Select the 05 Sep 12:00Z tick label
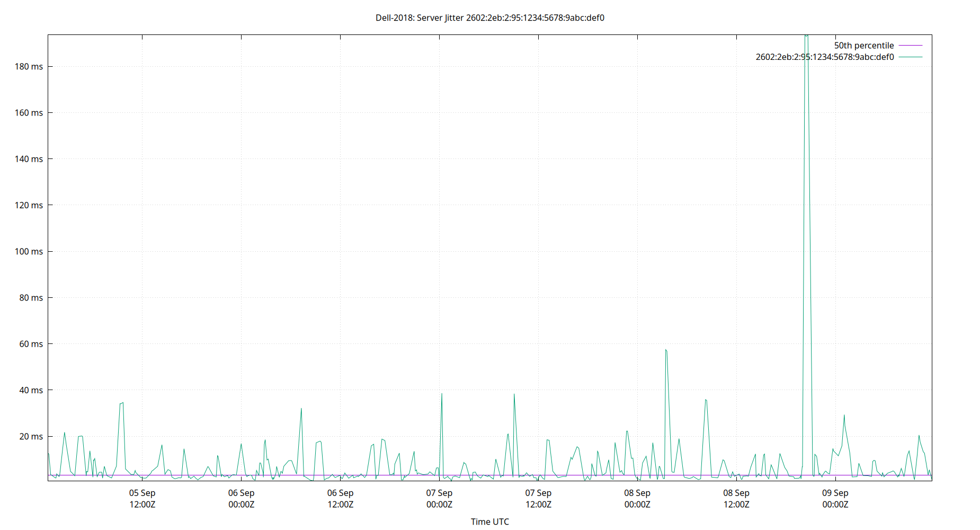The height and width of the screenshot is (530, 980). tap(141, 499)
